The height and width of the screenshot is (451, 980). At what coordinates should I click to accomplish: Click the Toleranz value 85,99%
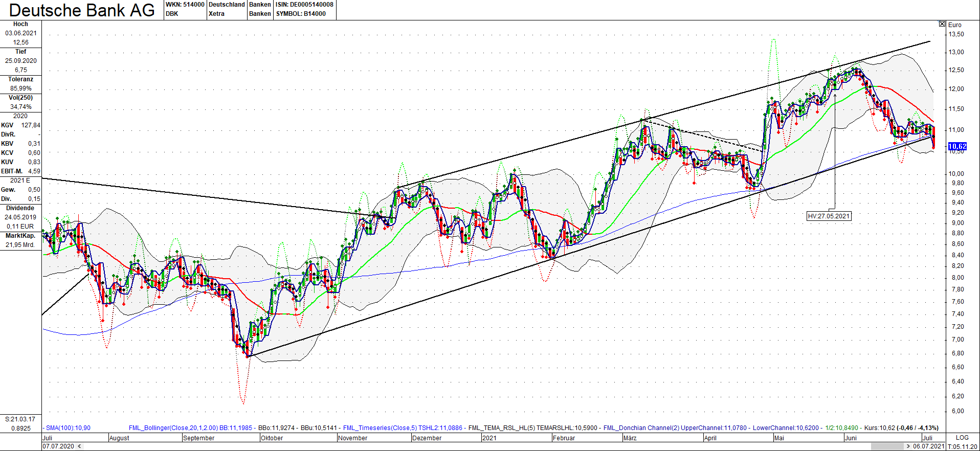coord(21,88)
